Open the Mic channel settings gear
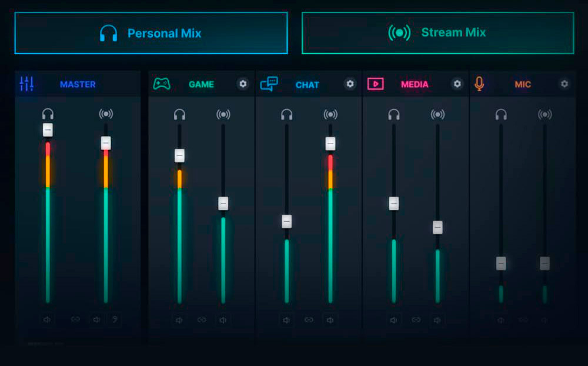This screenshot has height=366, width=588. pos(564,84)
